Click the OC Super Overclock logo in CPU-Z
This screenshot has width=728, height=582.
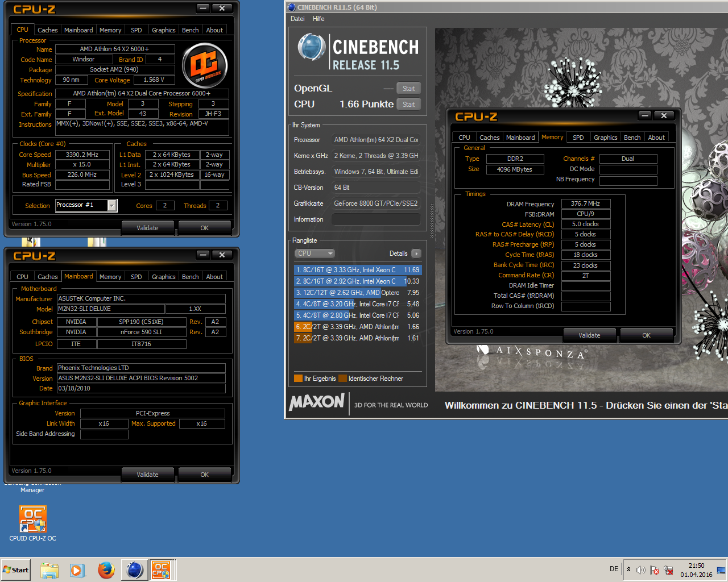[205, 65]
